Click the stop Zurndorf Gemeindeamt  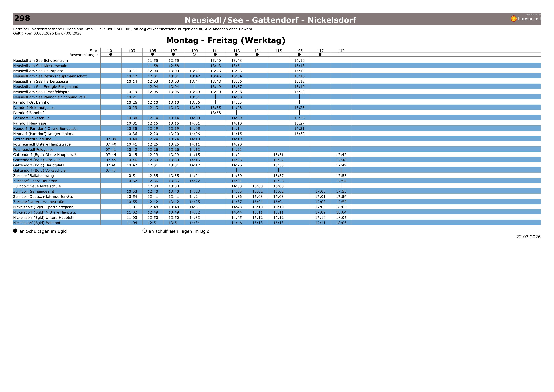click(x=34, y=191)
